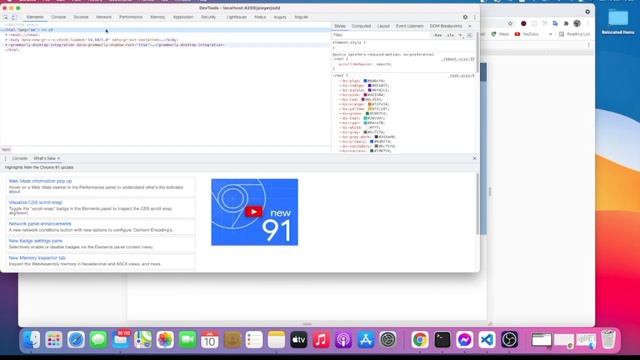Open the Relocated Items folder on desktop
The width and height of the screenshot is (640, 360).
click(x=618, y=21)
